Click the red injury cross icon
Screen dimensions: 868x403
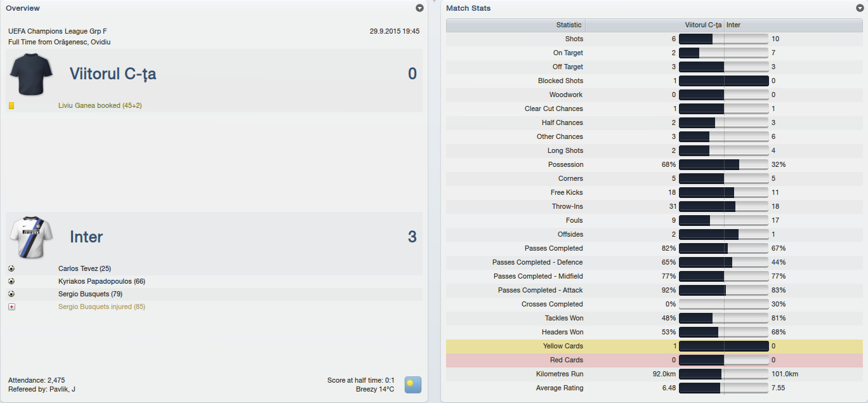[11, 307]
